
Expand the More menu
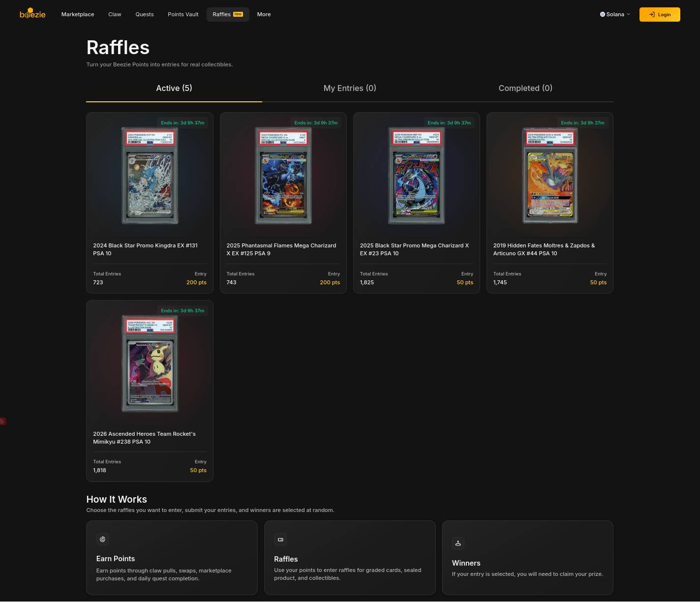point(264,14)
